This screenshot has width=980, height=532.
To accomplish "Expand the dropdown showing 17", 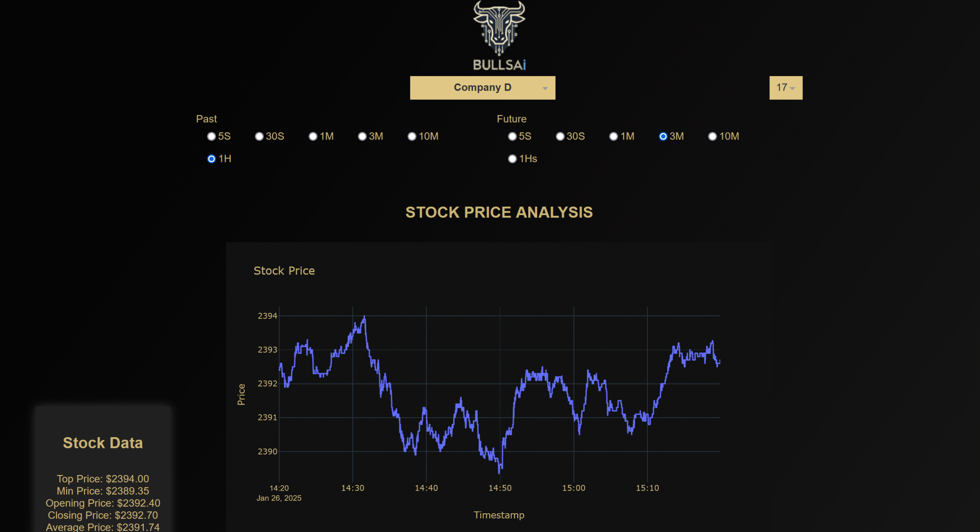I will point(785,88).
